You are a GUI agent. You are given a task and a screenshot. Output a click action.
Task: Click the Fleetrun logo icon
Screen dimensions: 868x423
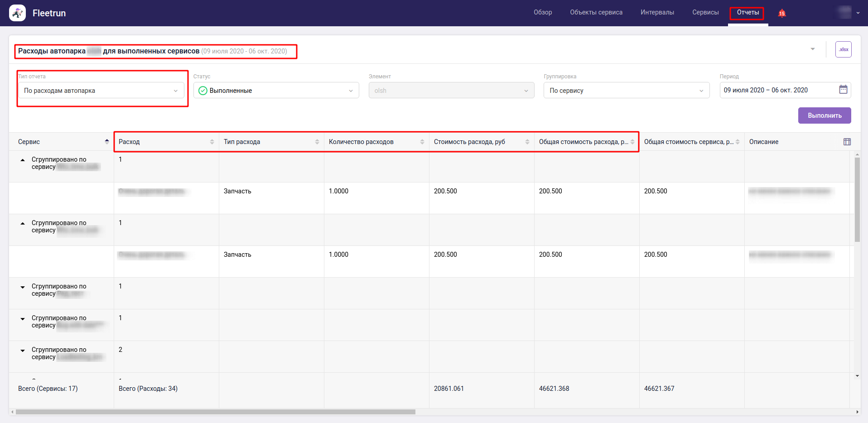pyautogui.click(x=17, y=13)
